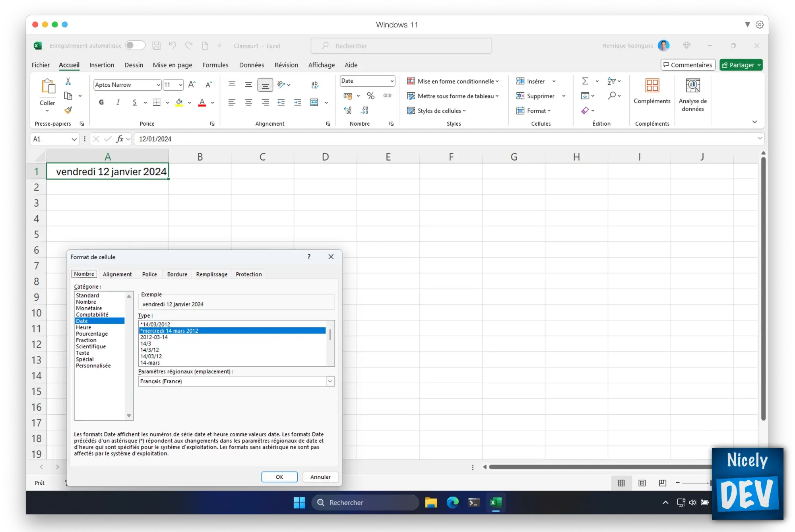Click the Commentaires button
Viewport: 795px width, 532px height.
pos(688,65)
